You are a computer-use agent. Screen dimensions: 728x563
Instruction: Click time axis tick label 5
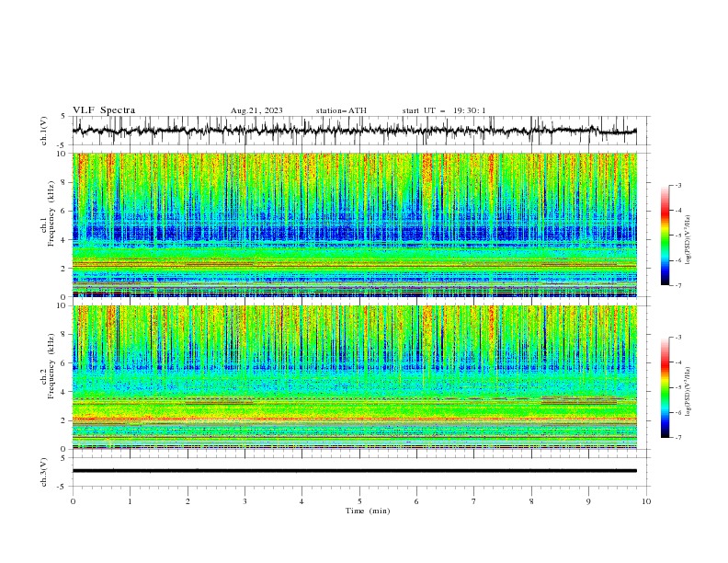pyautogui.click(x=359, y=501)
